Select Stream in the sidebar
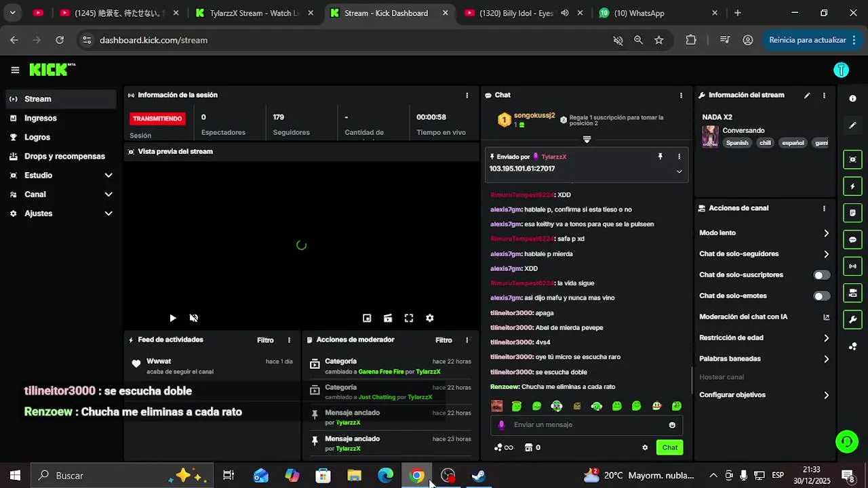This screenshot has height=488, width=868. coord(61,99)
